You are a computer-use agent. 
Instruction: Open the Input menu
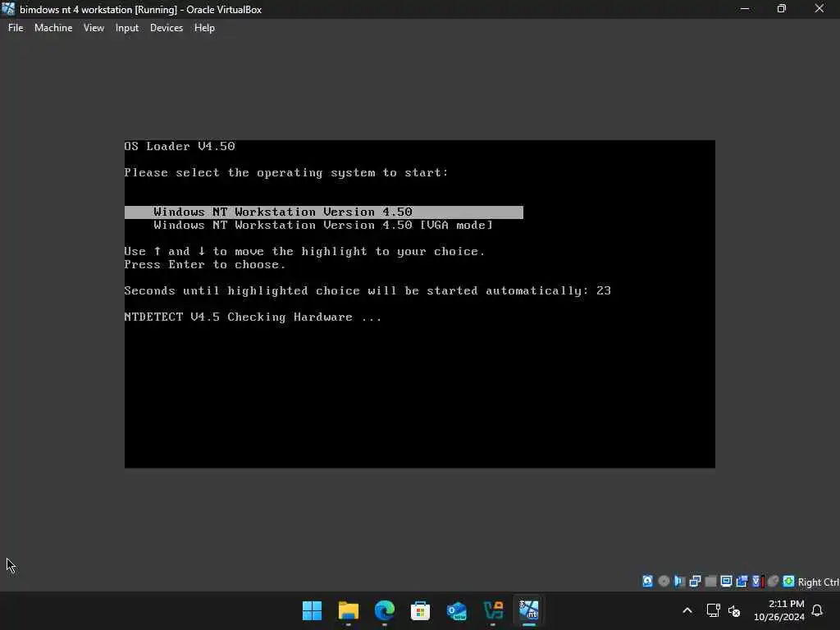pyautogui.click(x=127, y=28)
